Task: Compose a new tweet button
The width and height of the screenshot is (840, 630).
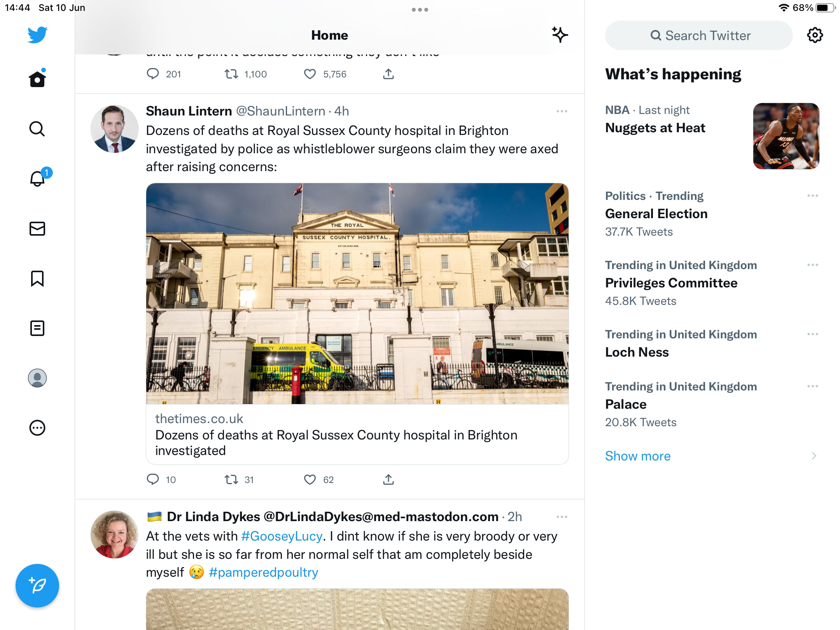Action: 37,586
